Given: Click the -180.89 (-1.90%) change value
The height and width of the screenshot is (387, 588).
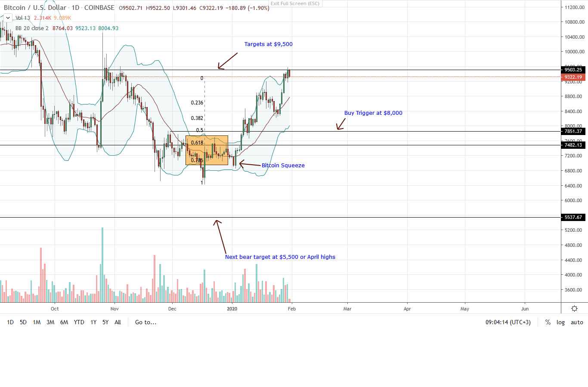Looking at the screenshot, I should (x=247, y=8).
